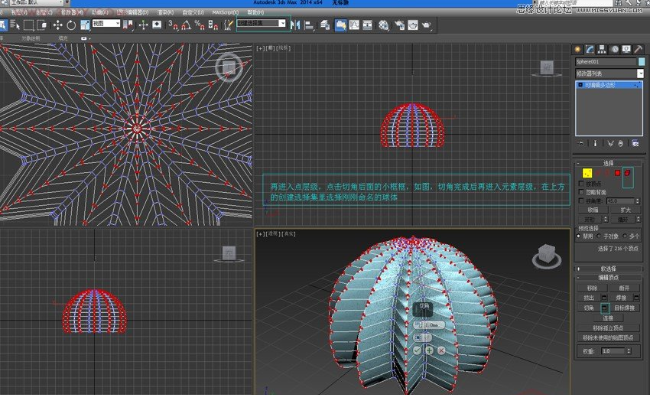Toggle Show End Result below the stack

click(x=595, y=143)
